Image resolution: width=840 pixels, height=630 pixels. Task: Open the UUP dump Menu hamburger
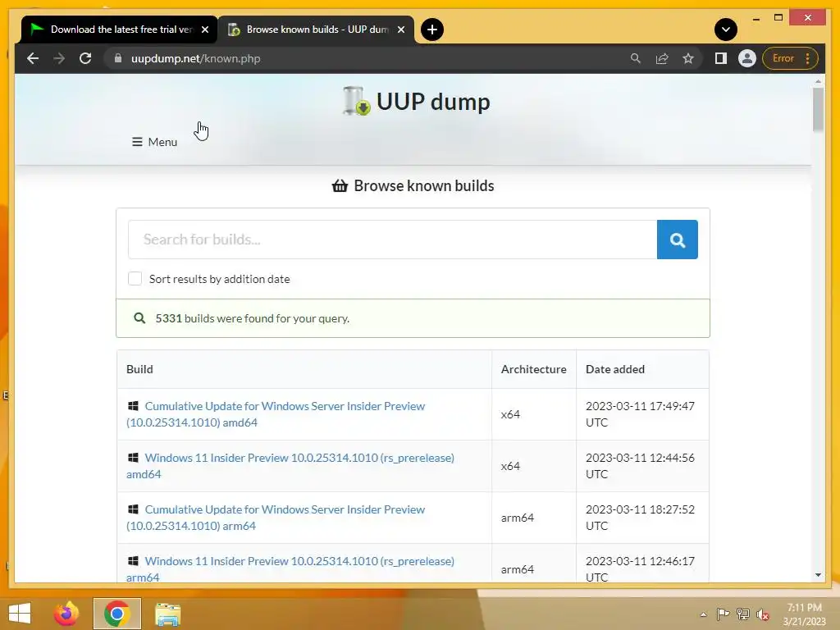tap(154, 142)
